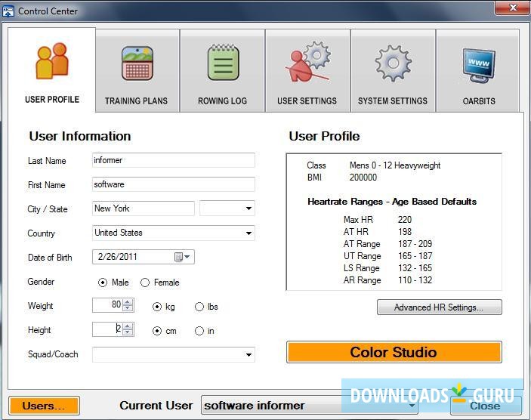Select lbs weight unit

click(x=199, y=307)
